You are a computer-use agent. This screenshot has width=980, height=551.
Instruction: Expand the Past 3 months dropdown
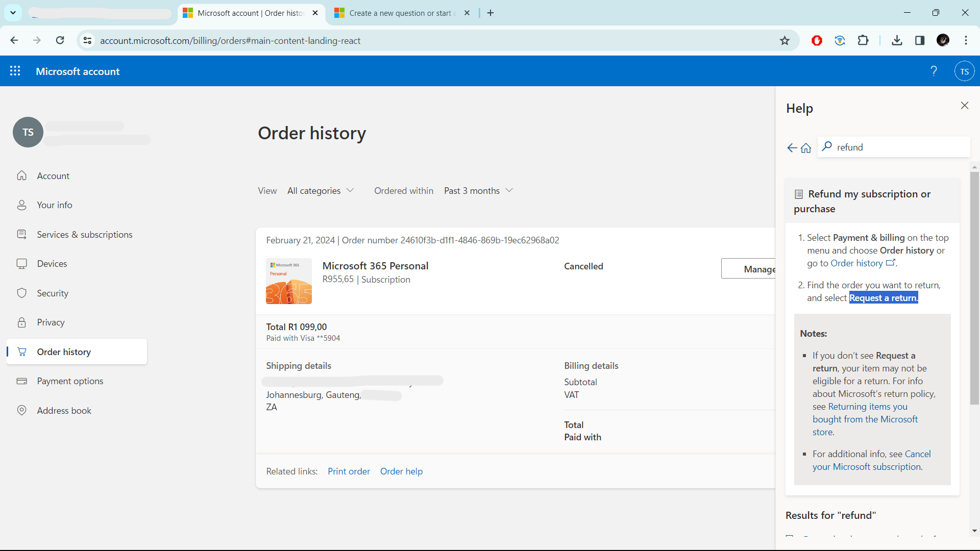point(478,191)
